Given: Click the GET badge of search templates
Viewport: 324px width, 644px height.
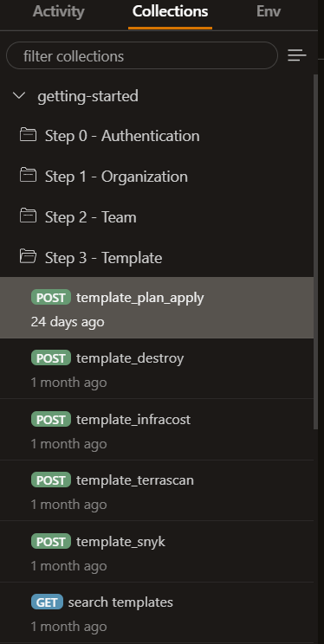Looking at the screenshot, I should click(47, 602).
